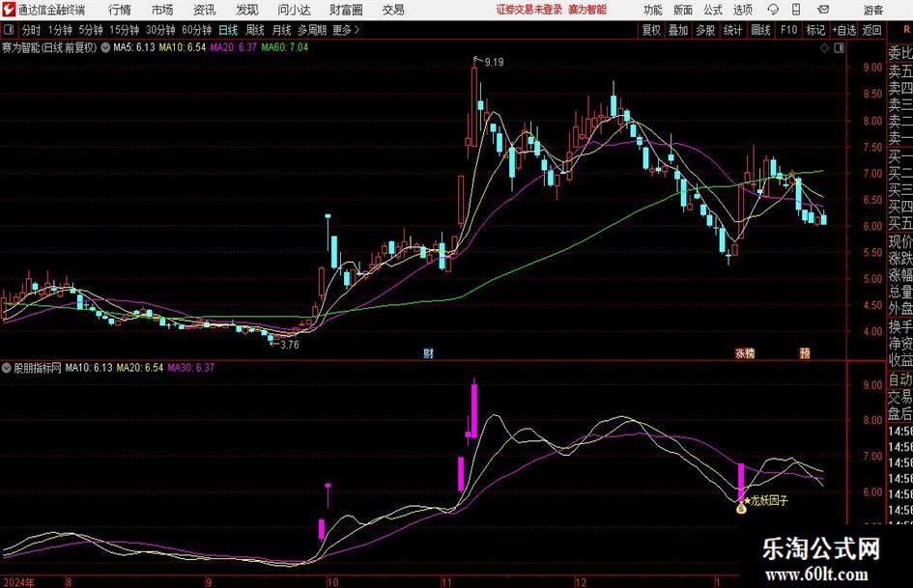Click the 叠加 overlay button
The width and height of the screenshot is (913, 588).
pos(678,30)
